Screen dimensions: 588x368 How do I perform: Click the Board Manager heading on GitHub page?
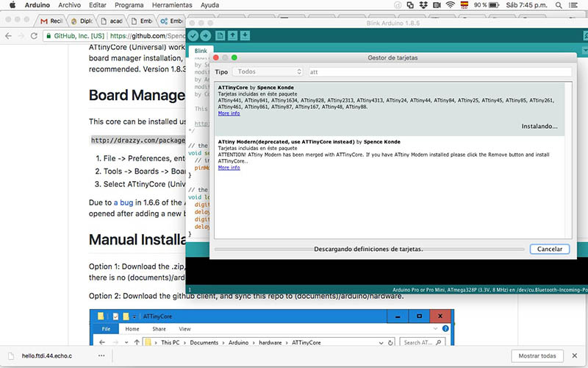tap(137, 95)
